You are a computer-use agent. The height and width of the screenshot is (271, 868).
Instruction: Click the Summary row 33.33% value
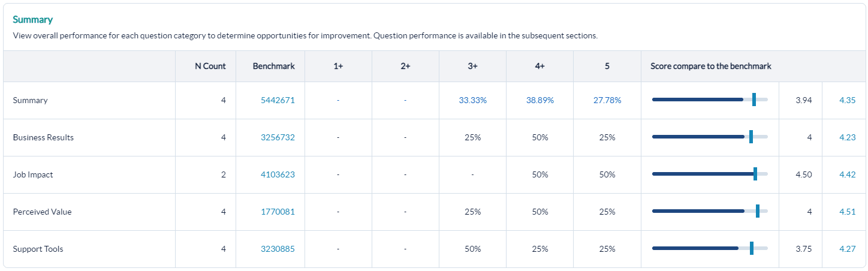[x=472, y=100]
